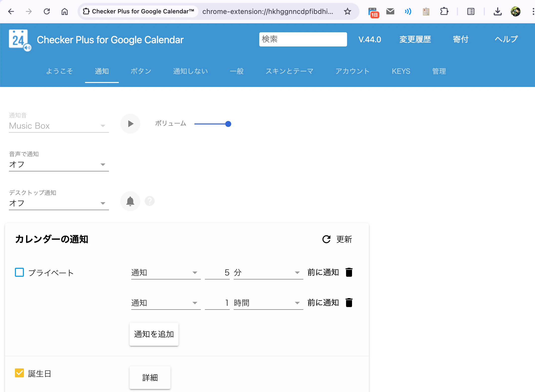Click the 更新 refresh button
This screenshot has width=535, height=392.
click(x=337, y=239)
